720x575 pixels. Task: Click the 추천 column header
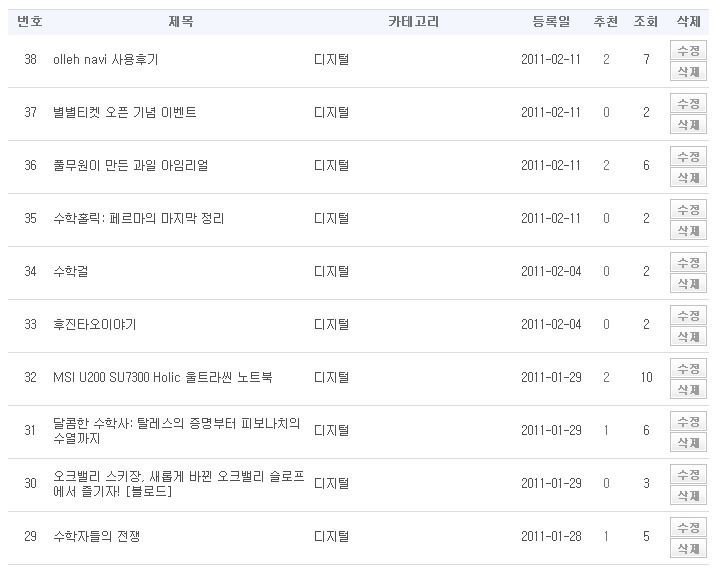pos(606,21)
